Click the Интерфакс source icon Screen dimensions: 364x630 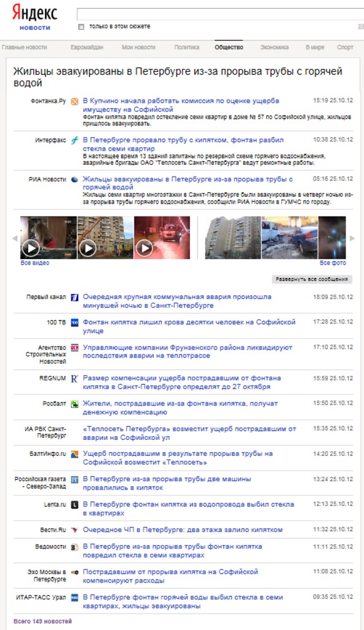(74, 140)
